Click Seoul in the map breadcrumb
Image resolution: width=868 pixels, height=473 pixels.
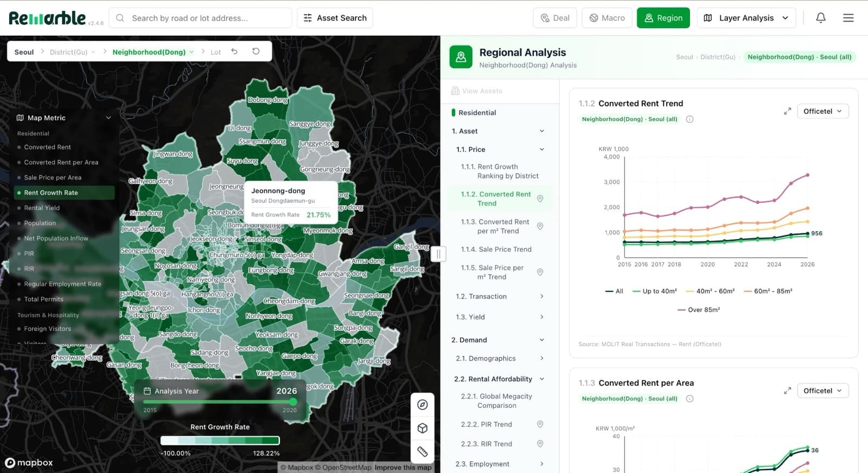(x=24, y=52)
